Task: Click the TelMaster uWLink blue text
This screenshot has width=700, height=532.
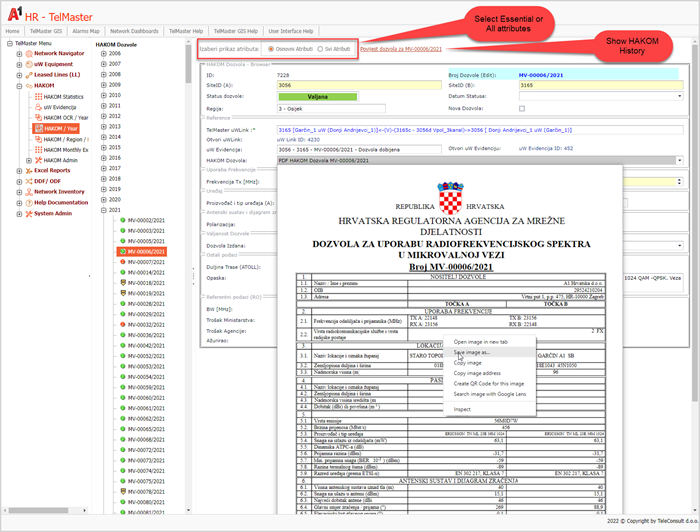Action: point(425,130)
